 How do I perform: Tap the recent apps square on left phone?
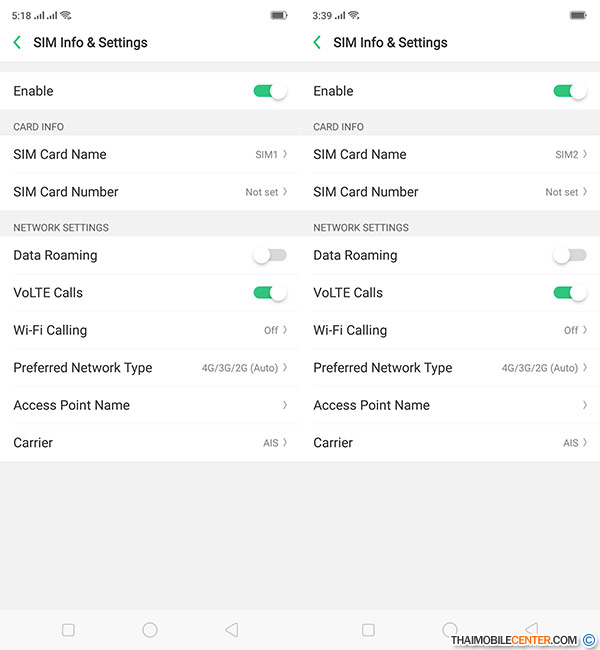point(68,630)
